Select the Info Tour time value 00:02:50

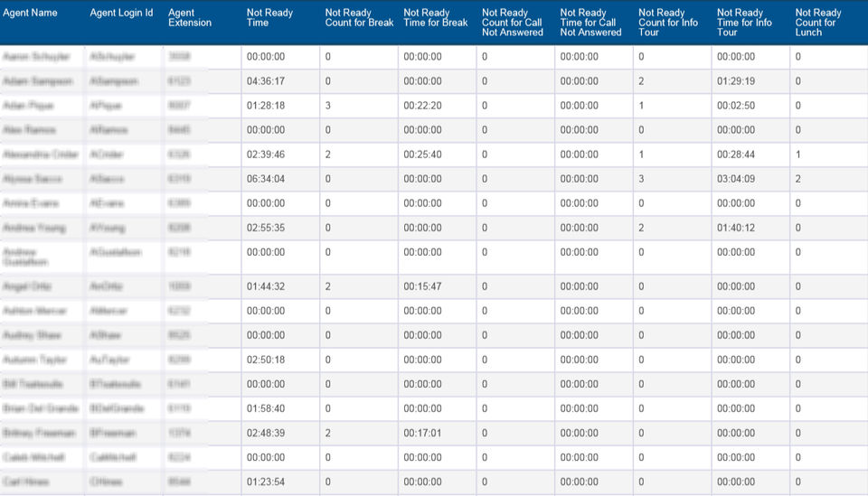coord(736,106)
